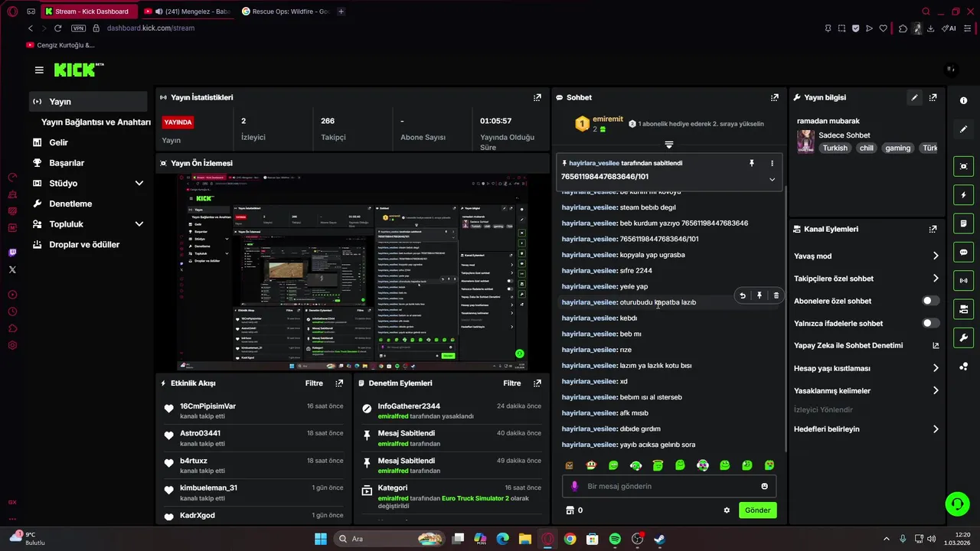The image size is (980, 551).
Task: Expand the Stüdyo sidebar section
Action: point(139,184)
